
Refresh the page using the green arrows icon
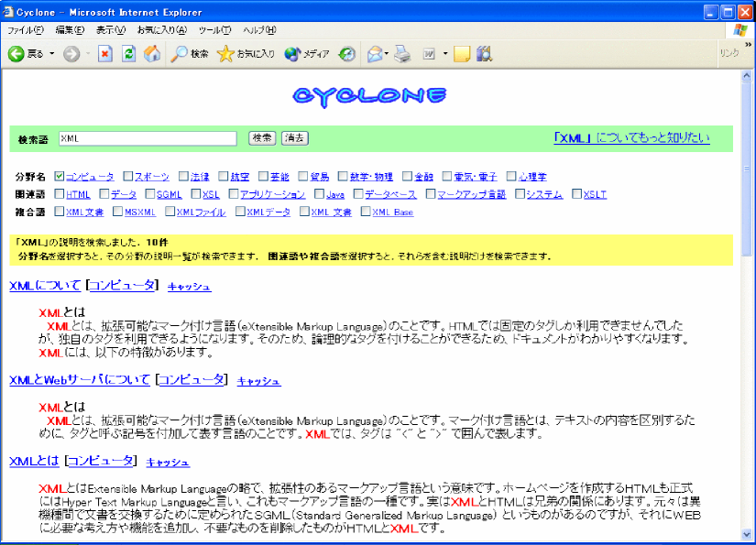pyautogui.click(x=128, y=54)
